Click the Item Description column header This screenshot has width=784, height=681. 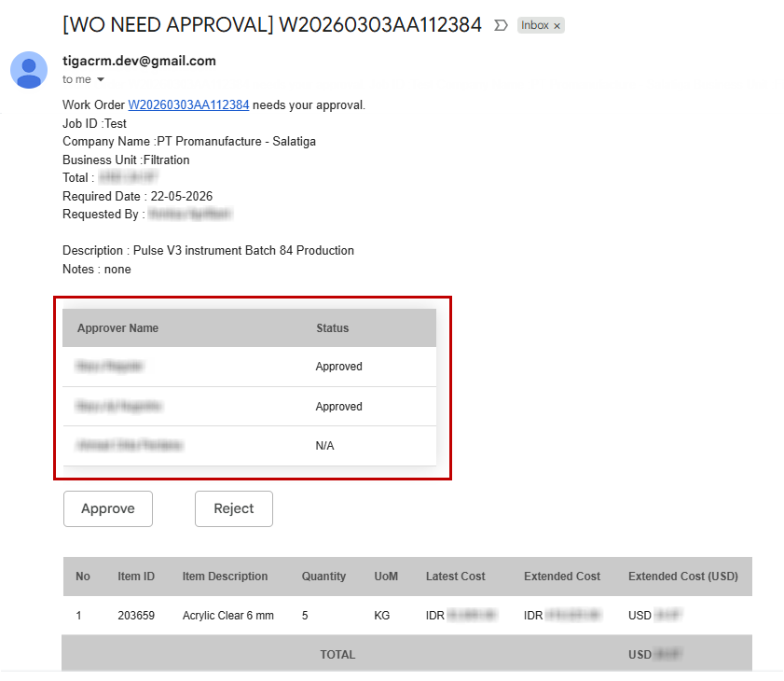tap(225, 577)
